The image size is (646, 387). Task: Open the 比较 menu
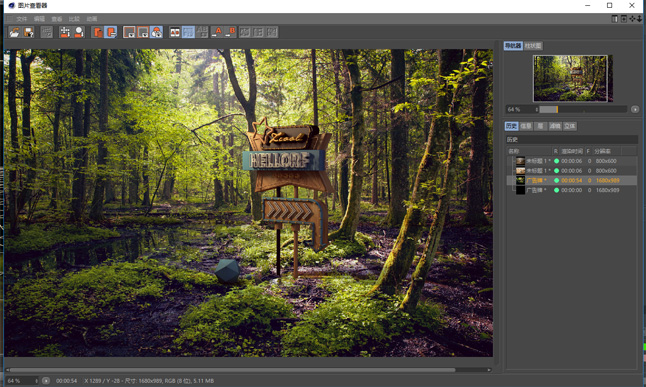[x=74, y=19]
